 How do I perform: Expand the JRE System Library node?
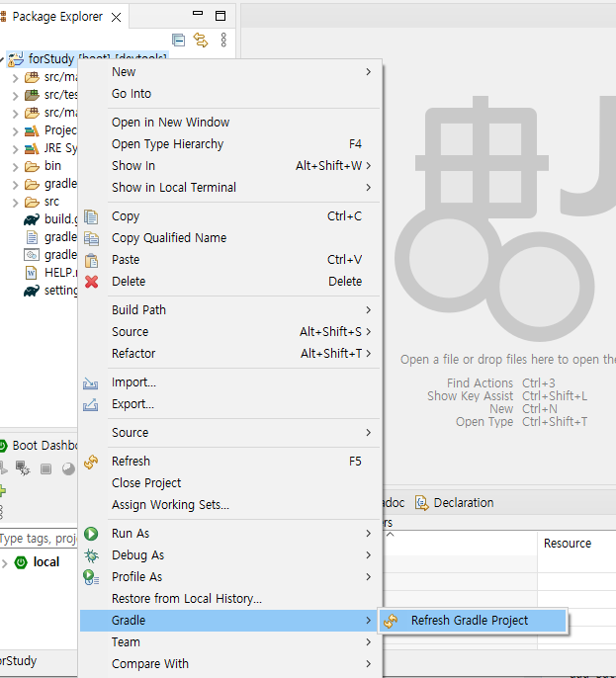(15, 149)
